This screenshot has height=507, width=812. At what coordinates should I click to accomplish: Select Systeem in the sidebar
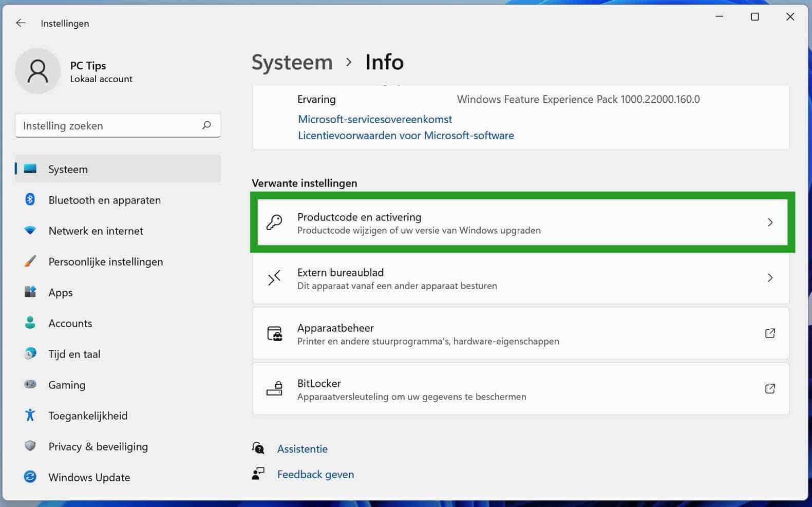(x=118, y=169)
